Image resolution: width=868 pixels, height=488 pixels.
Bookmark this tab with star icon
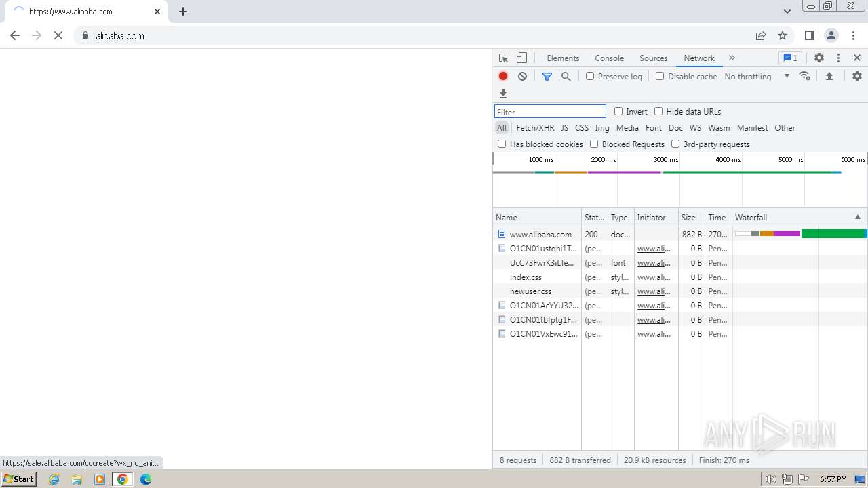[783, 36]
